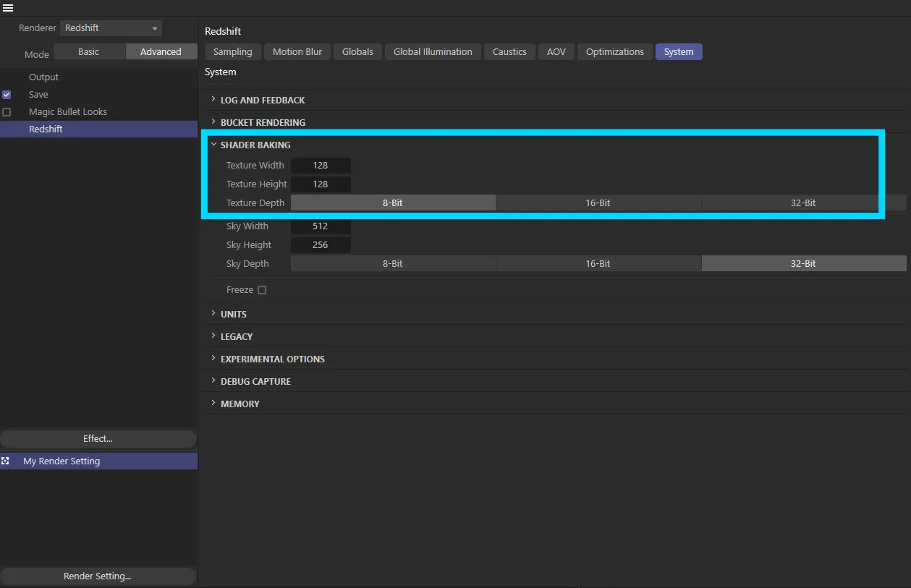The height and width of the screenshot is (588, 911).
Task: Open the hamburger menu icon
Action: click(x=8, y=8)
